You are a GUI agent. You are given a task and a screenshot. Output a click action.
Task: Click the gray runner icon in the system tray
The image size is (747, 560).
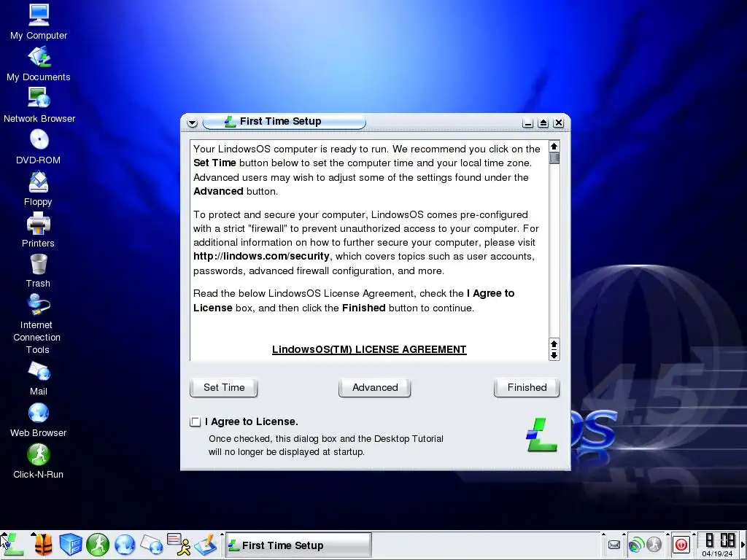coord(654,544)
